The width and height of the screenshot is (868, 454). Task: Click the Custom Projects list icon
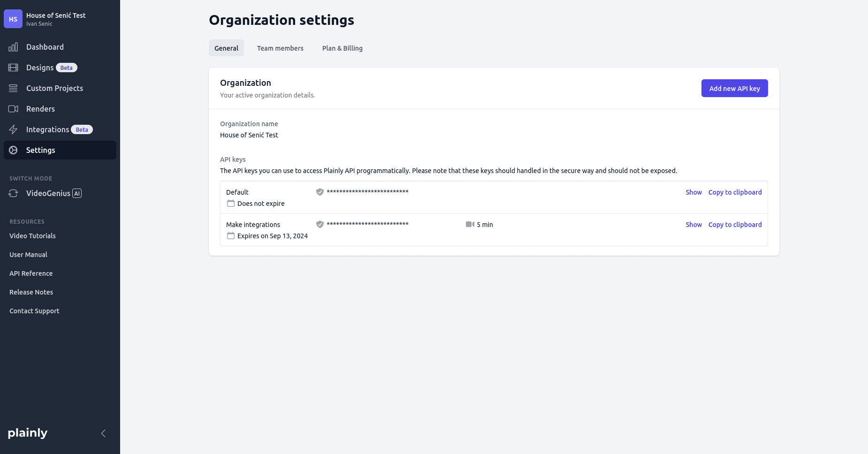pos(13,88)
